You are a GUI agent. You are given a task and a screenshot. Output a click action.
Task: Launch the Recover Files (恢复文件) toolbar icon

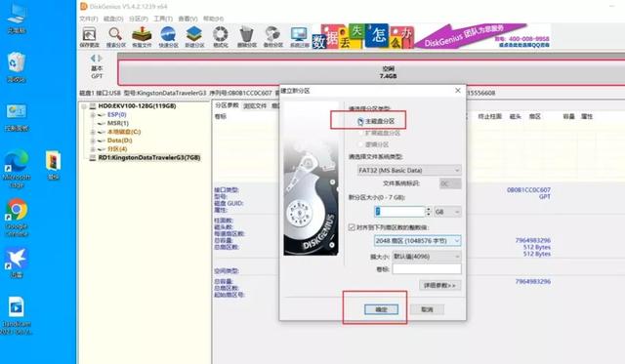(142, 37)
